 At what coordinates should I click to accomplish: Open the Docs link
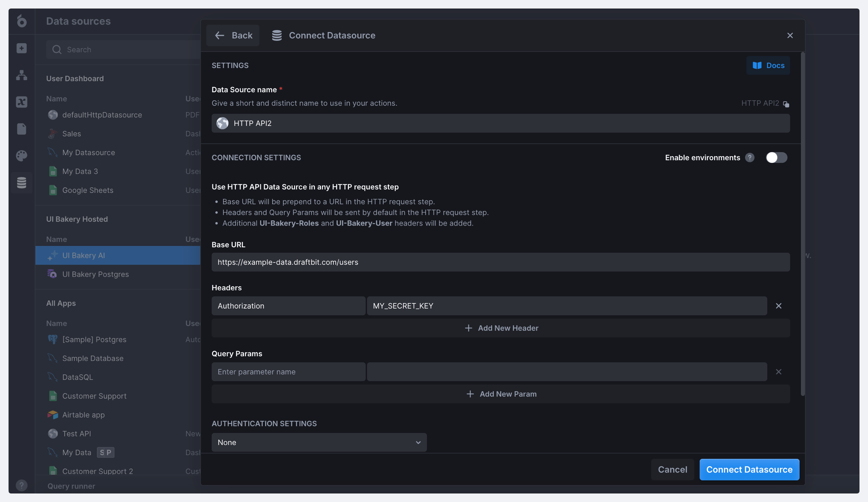(768, 66)
